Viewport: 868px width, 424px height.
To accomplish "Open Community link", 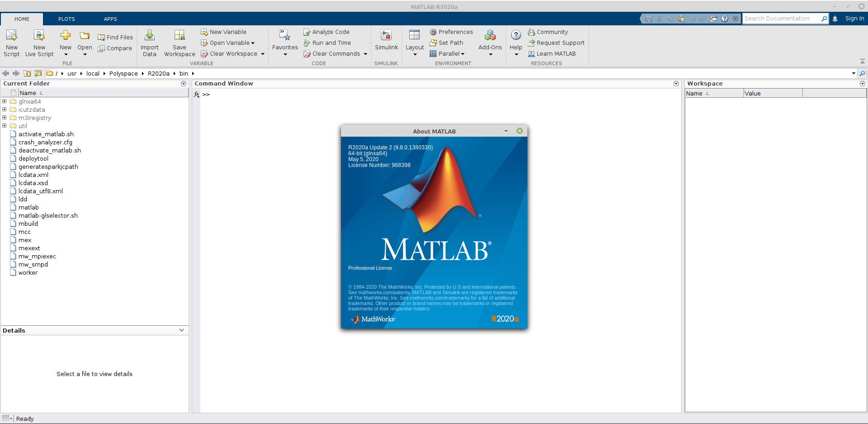I will click(548, 32).
